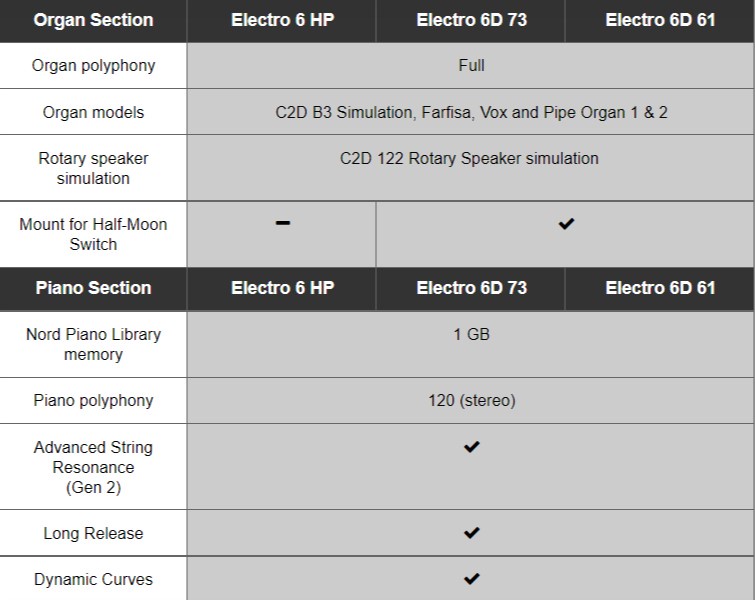This screenshot has height=600, width=755.
Task: Click the dash icon for Half-Moon Switch mount
Action: [x=283, y=224]
